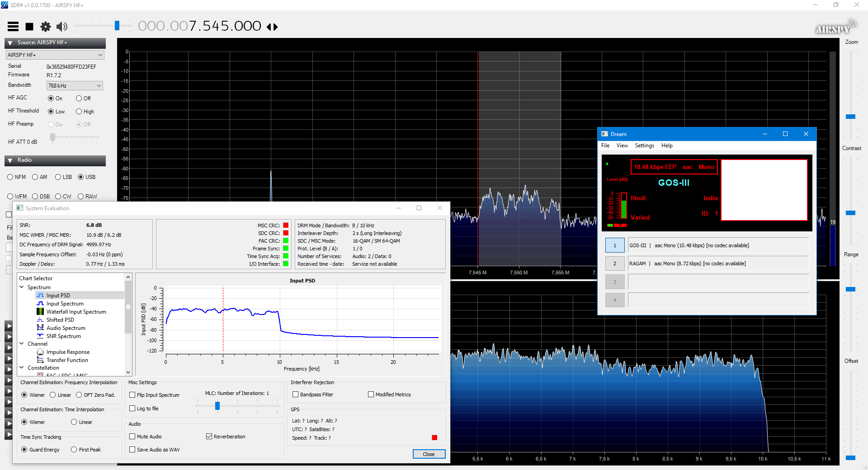The image size is (868, 470).
Task: Select AM demodulation mode
Action: pyautogui.click(x=35, y=177)
